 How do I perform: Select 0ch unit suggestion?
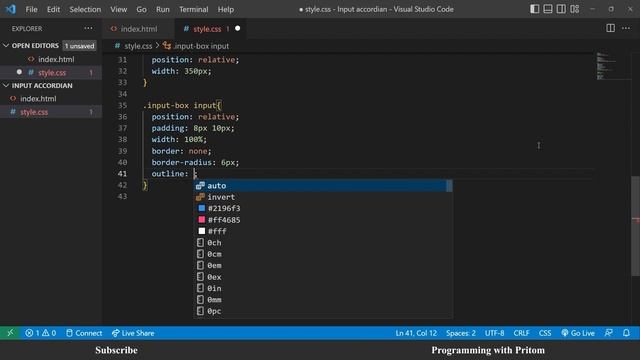pyautogui.click(x=322, y=243)
